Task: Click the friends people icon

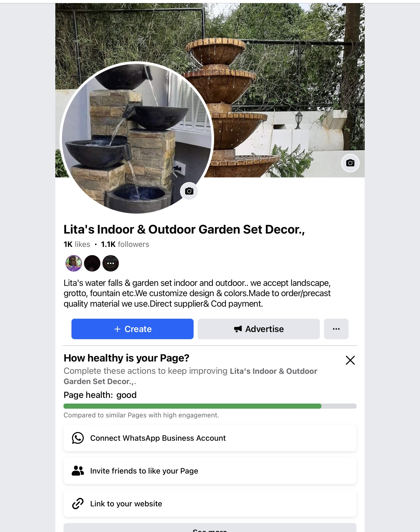Action: tap(78, 471)
